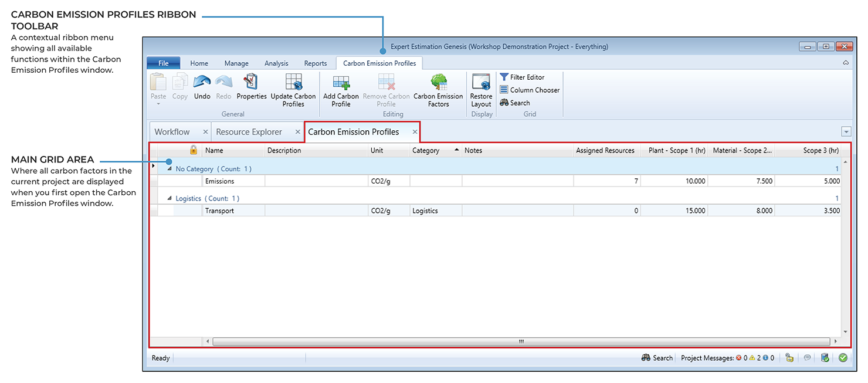Click the green checkmark status bar icon
The height and width of the screenshot is (383, 868).
pyautogui.click(x=843, y=358)
